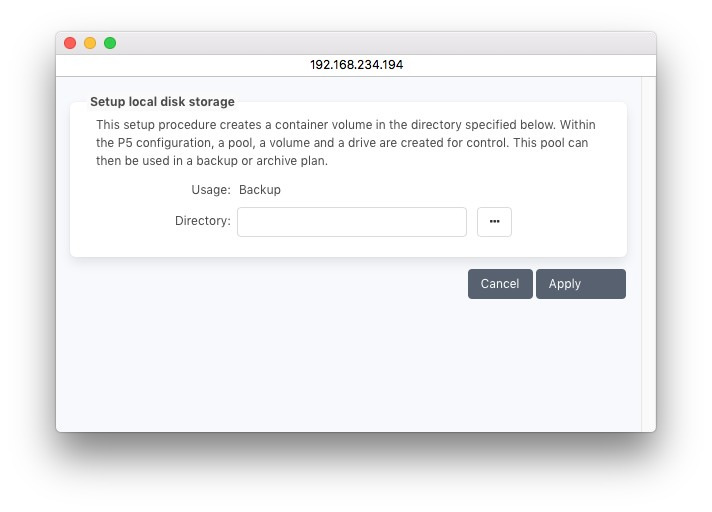The height and width of the screenshot is (512, 712).
Task: Click the empty window title bar
Action: (x=380, y=43)
